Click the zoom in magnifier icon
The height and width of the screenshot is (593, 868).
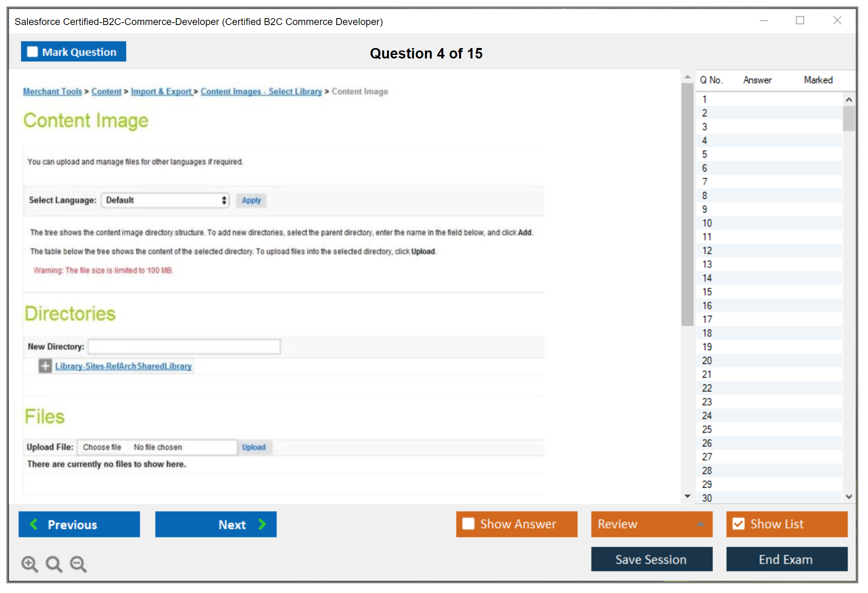point(29,564)
